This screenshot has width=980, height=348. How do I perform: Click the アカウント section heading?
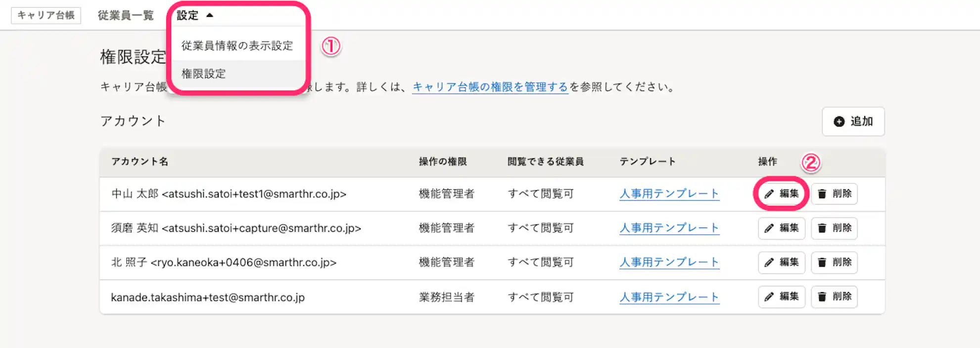coord(133,121)
